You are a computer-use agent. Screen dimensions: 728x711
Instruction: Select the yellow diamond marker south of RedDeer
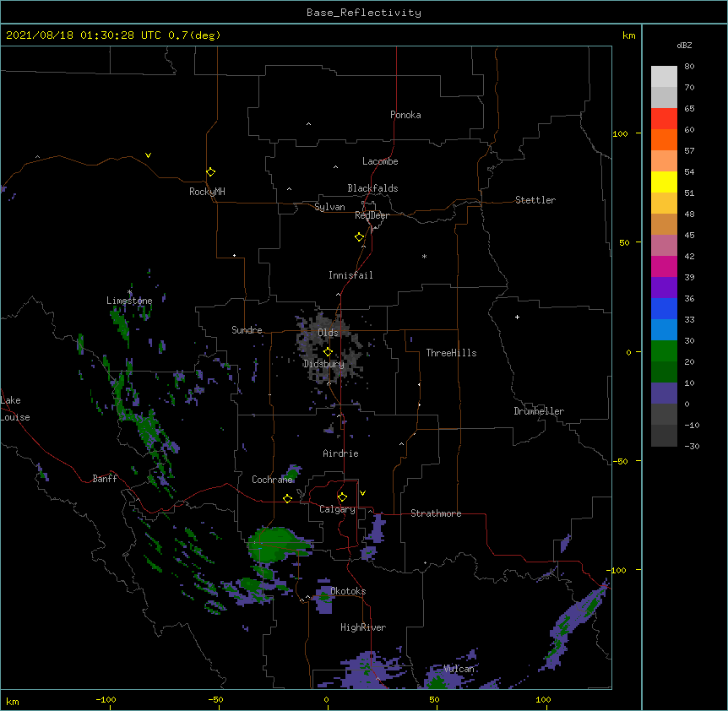point(359,237)
